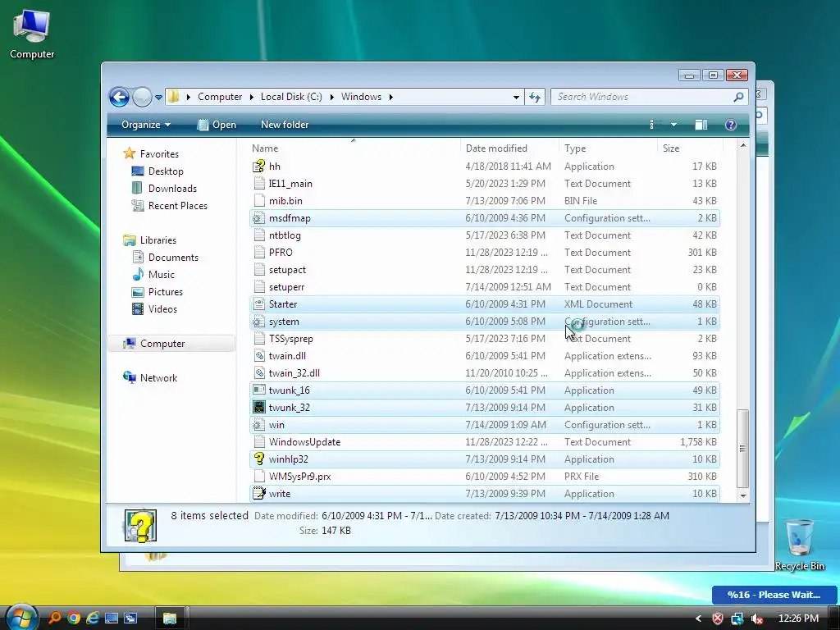This screenshot has width=840, height=630.
Task: Click the Windows breadcrumb segment
Action: point(361,97)
